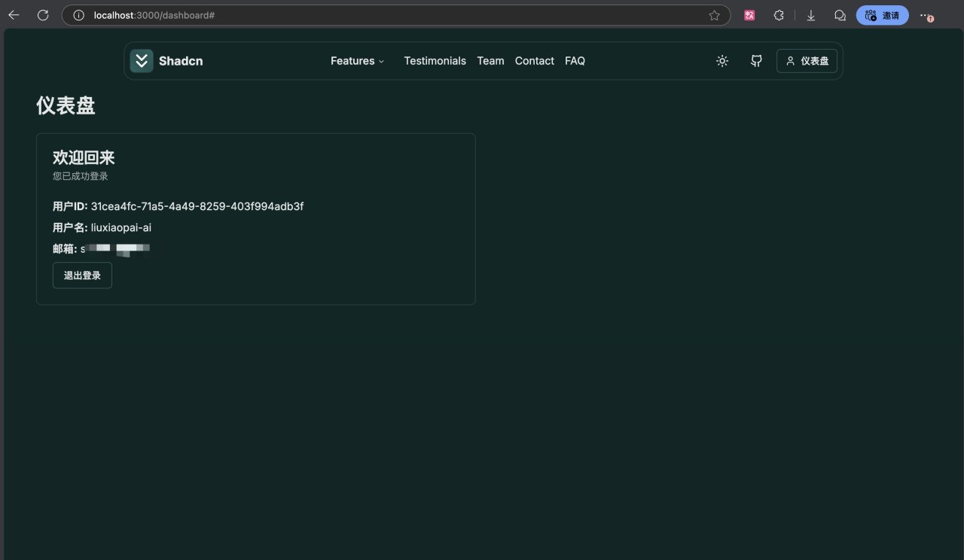Image resolution: width=964 pixels, height=560 pixels.
Task: Open the browser downloads icon
Action: (x=811, y=15)
